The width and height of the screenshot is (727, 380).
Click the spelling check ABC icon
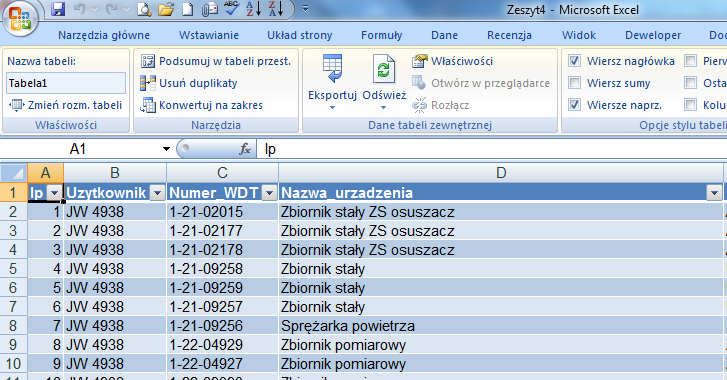click(x=231, y=9)
